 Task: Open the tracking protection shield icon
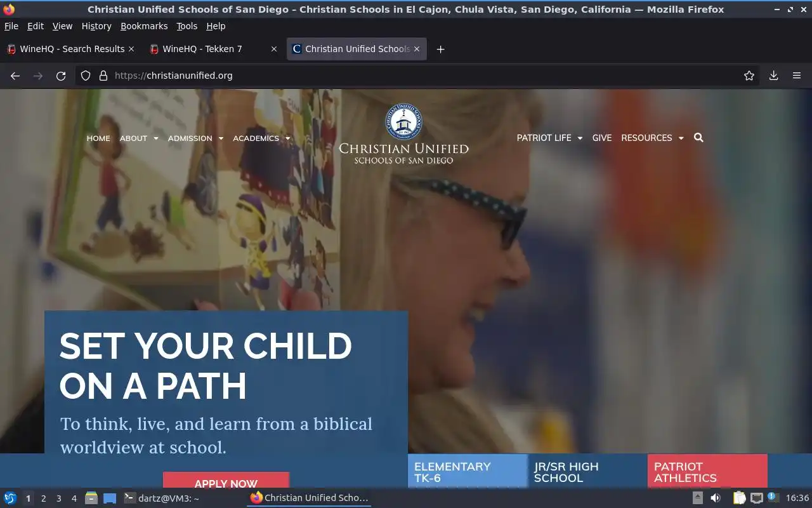[86, 76]
